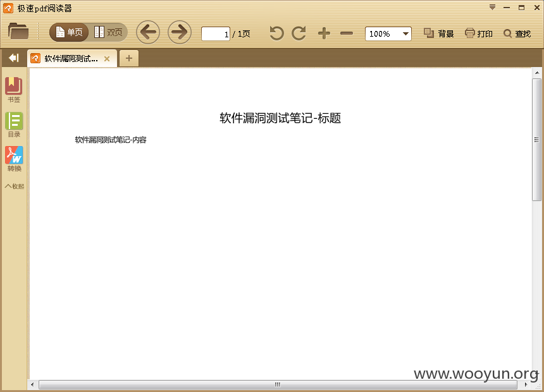
Task: Click the scroll right arrow
Action: [x=526, y=384]
